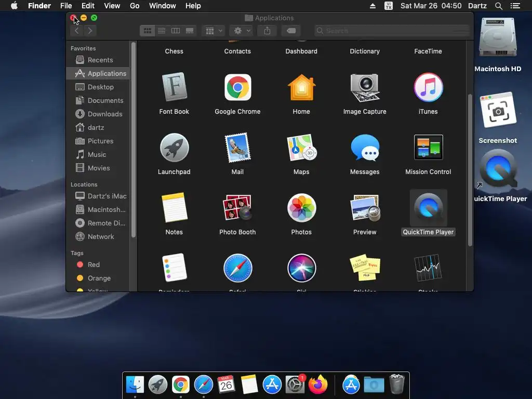This screenshot has height=399, width=532.
Task: Open Firefox from the Dock
Action: tap(318, 385)
